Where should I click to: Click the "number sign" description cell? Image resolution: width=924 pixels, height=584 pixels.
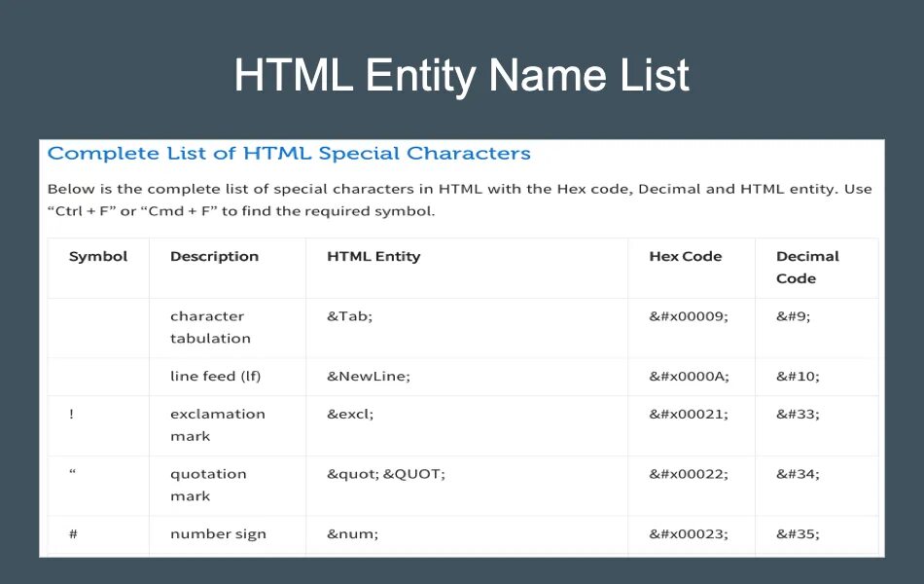pos(218,534)
